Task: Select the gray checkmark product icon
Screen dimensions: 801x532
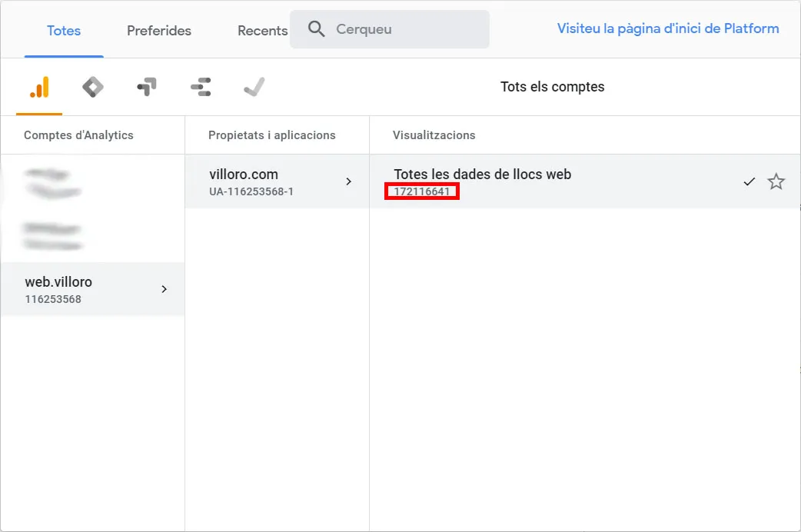Action: click(254, 87)
